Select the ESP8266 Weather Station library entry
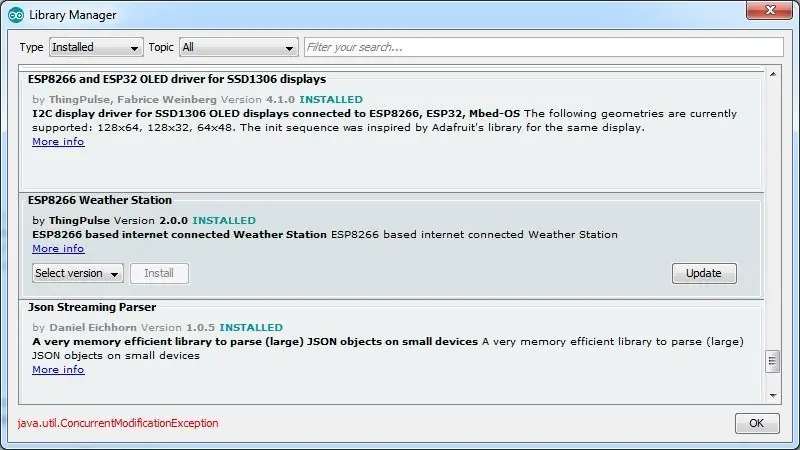Viewport: 800px width, 450px height. pyautogui.click(x=391, y=246)
